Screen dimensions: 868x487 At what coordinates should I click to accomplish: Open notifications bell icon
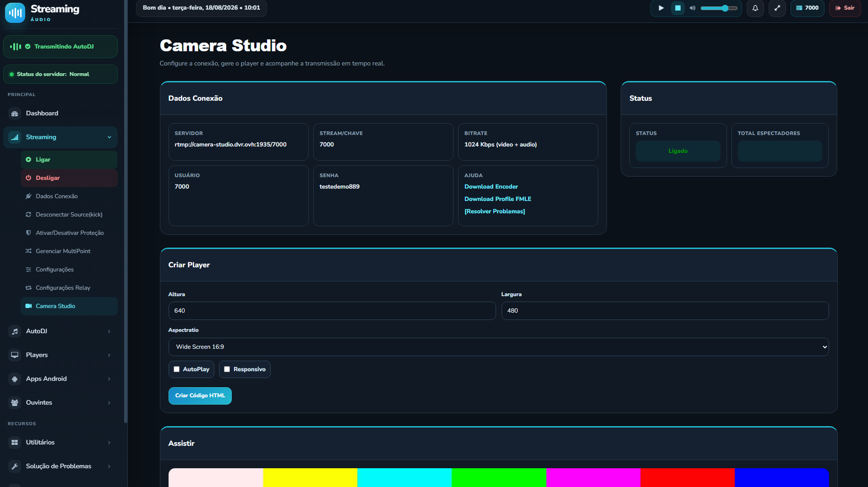(755, 8)
